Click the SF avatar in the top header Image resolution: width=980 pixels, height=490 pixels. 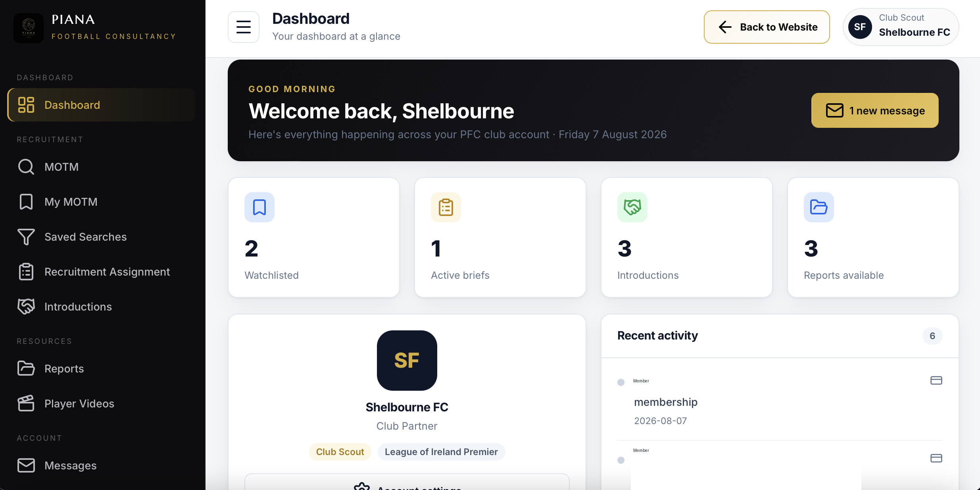[860, 27]
